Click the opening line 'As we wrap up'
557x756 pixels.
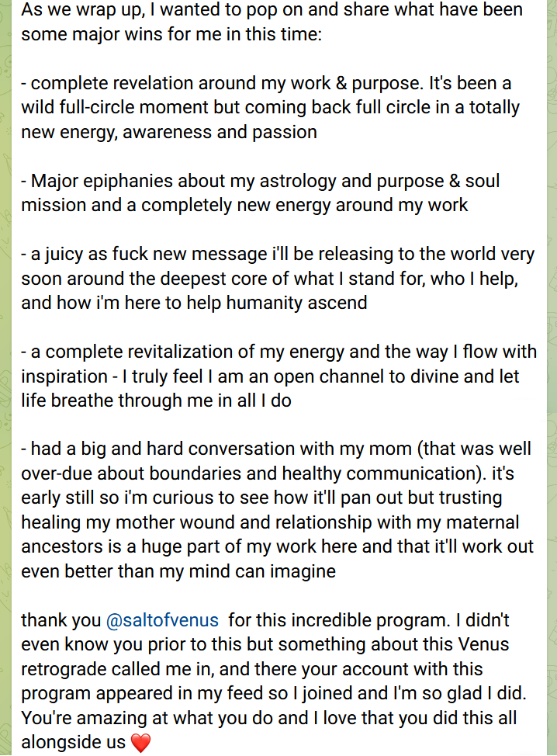point(78,10)
